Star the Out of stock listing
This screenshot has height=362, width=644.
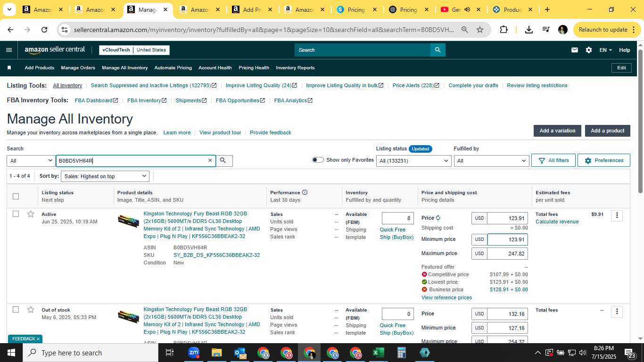coord(31,310)
